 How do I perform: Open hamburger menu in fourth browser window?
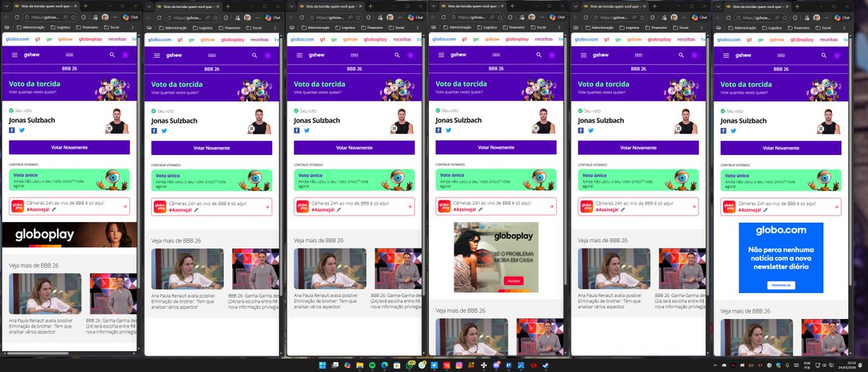pos(442,55)
